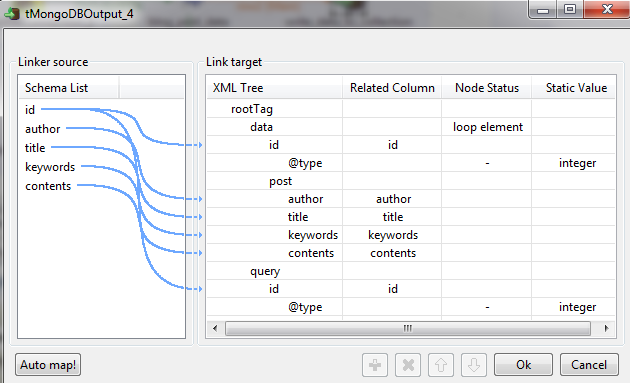Click related column contents cell
The width and height of the screenshot is (630, 383).
[393, 253]
